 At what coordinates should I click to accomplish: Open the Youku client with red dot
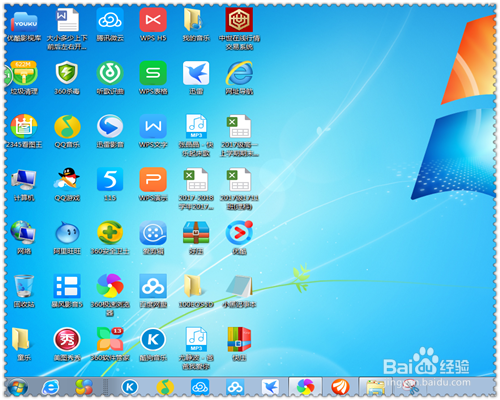tap(239, 233)
